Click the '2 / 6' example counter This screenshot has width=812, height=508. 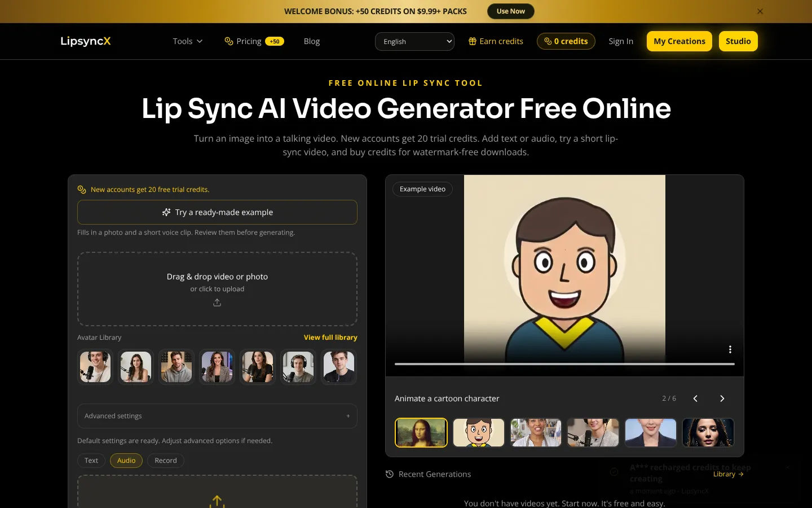669,398
